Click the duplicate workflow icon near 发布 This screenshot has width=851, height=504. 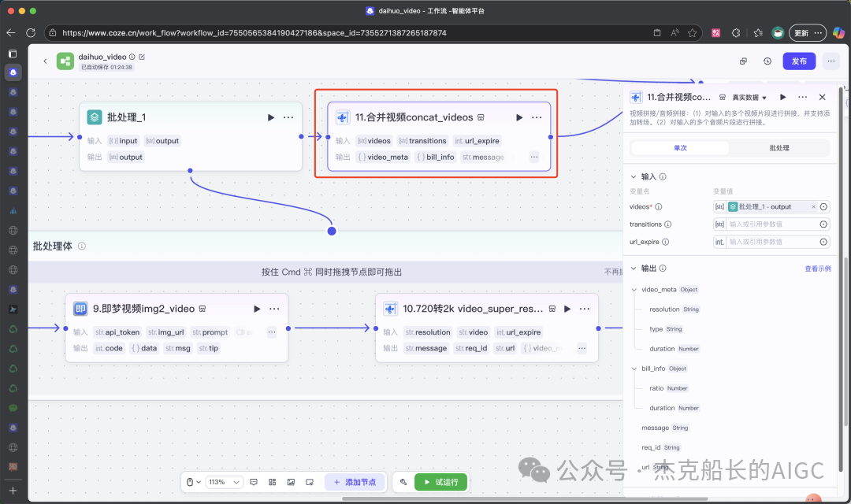(x=744, y=61)
